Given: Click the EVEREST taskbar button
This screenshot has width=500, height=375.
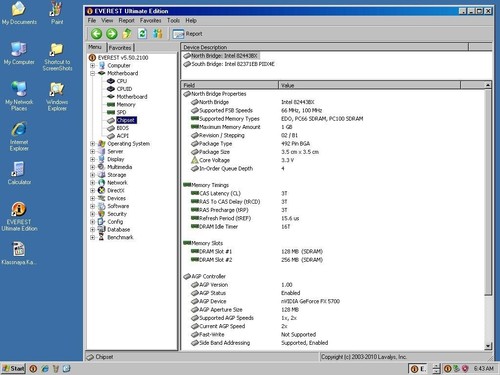Looking at the screenshot, I should tap(419, 369).
